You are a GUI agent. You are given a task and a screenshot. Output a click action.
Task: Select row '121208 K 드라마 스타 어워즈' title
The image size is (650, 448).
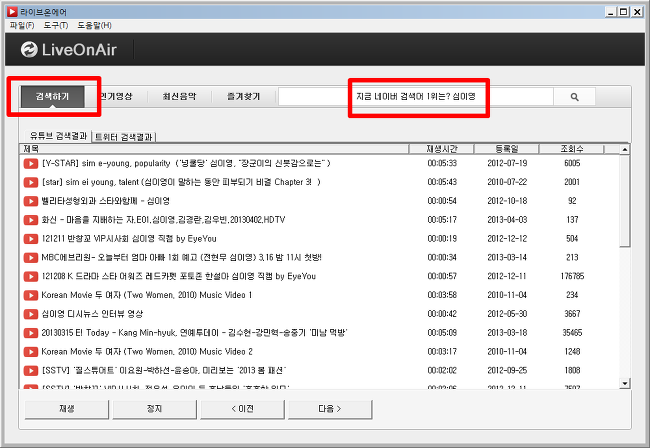click(179, 276)
